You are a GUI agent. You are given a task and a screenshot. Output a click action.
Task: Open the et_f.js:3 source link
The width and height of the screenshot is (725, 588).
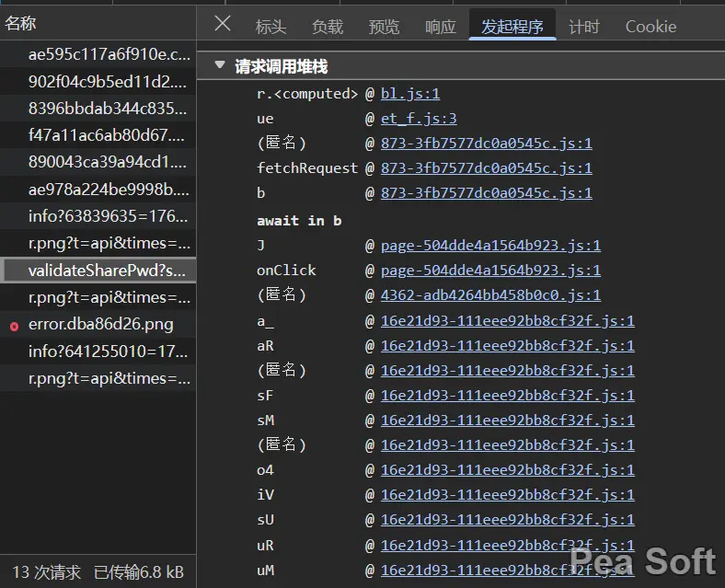point(419,119)
